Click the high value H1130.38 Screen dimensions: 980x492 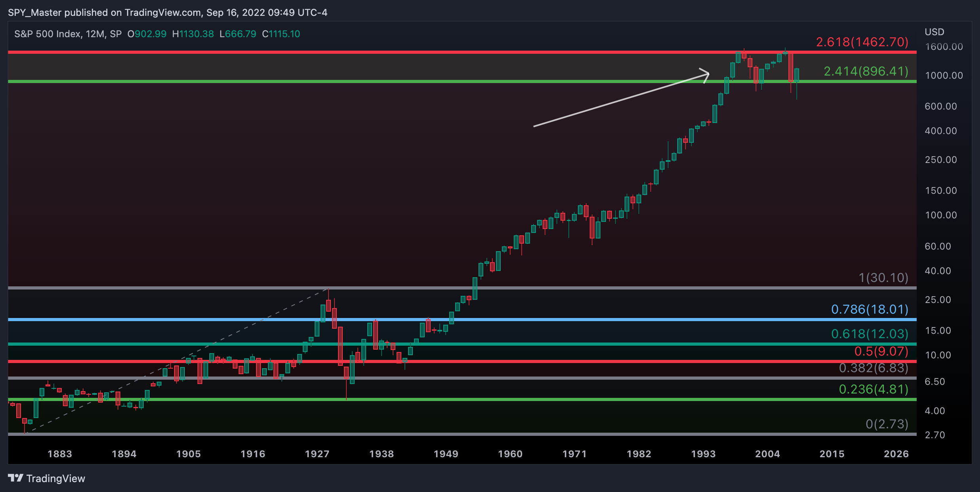click(x=193, y=34)
